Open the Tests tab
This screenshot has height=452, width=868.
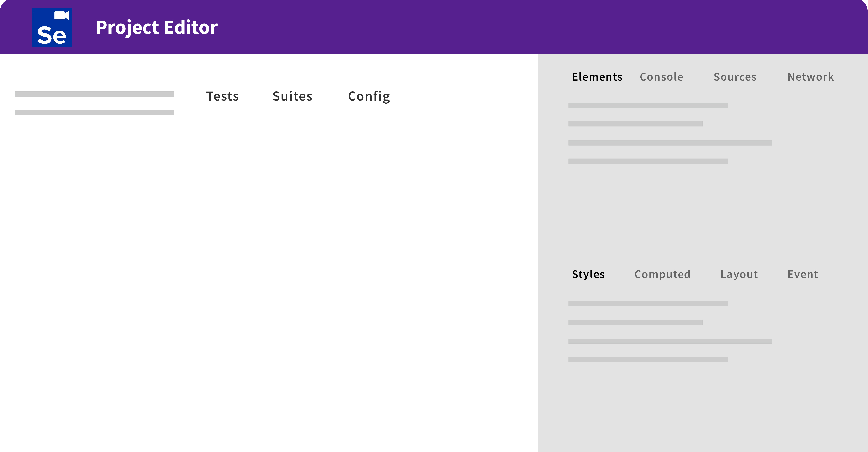pos(222,96)
